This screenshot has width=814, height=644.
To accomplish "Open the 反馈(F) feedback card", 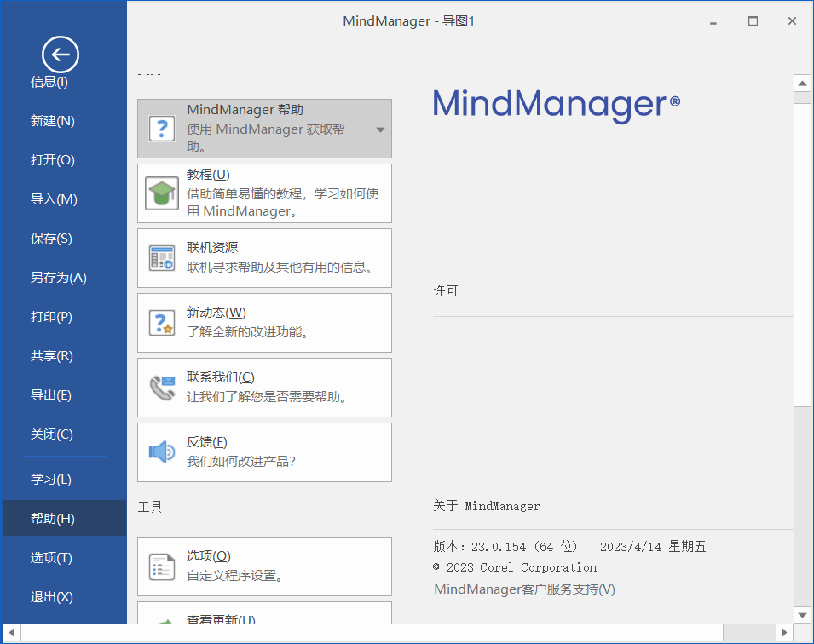I will pos(264,452).
